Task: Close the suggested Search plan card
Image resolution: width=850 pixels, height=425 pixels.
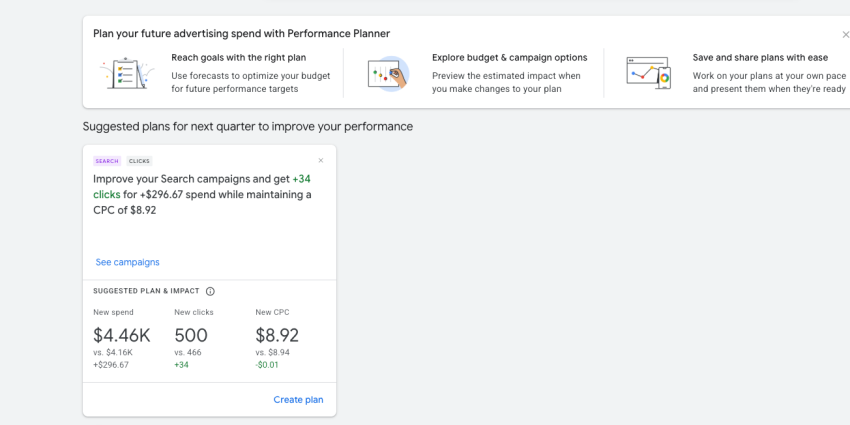Action: [321, 160]
